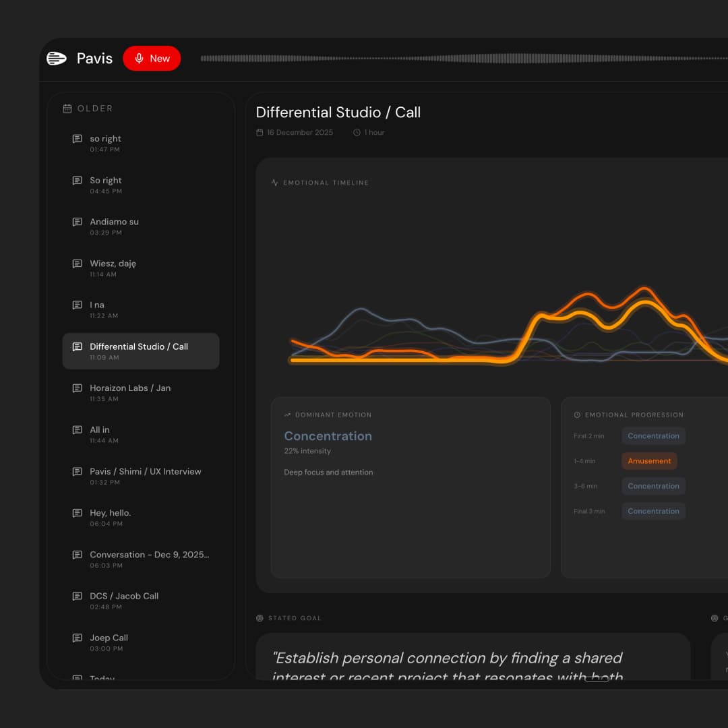Click the clock icon beside 1 hour
728x728 pixels.
tap(357, 133)
